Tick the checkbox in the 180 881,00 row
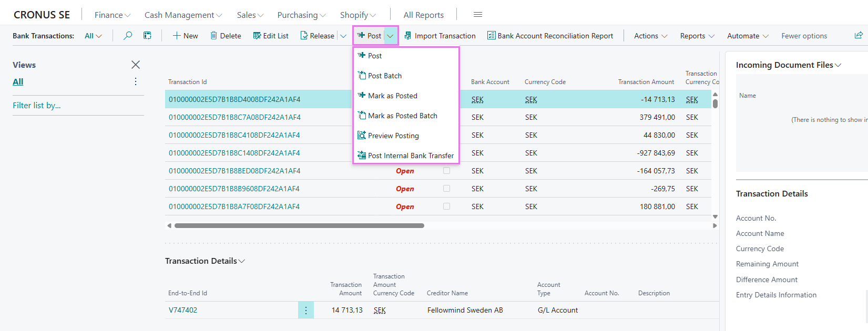The width and height of the screenshot is (868, 331). (x=446, y=206)
